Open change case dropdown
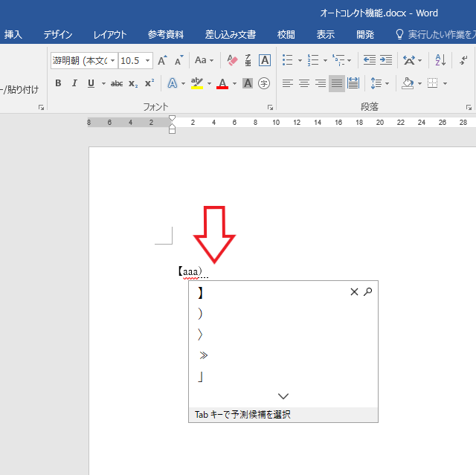This screenshot has height=475, width=476. coord(204,60)
